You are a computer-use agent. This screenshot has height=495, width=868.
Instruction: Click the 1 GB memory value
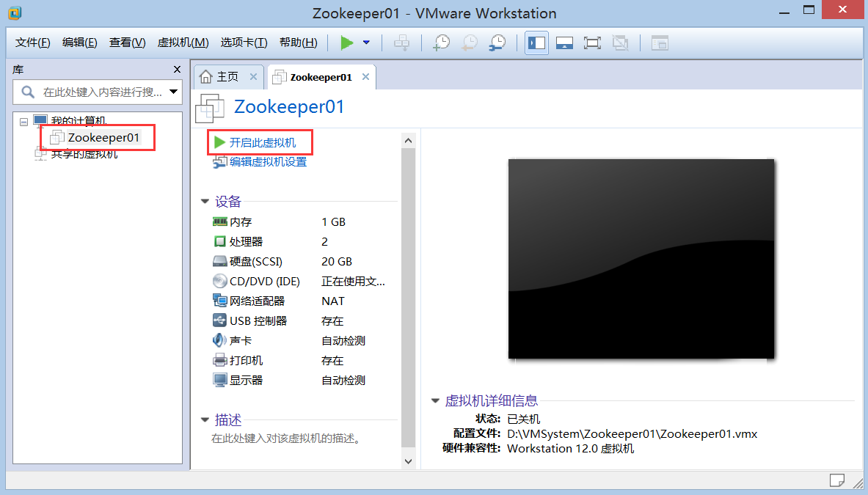pyautogui.click(x=333, y=222)
